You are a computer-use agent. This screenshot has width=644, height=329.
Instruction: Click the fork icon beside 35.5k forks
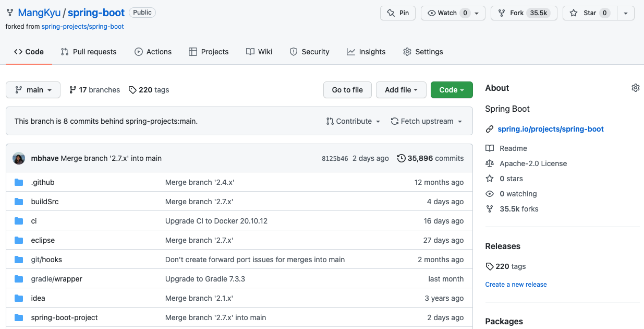point(489,209)
